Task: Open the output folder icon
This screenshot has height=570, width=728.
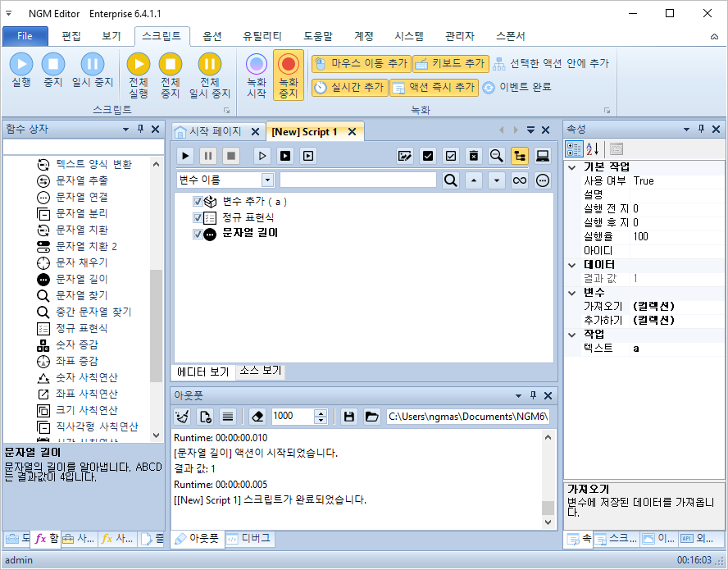Action: pyautogui.click(x=371, y=417)
